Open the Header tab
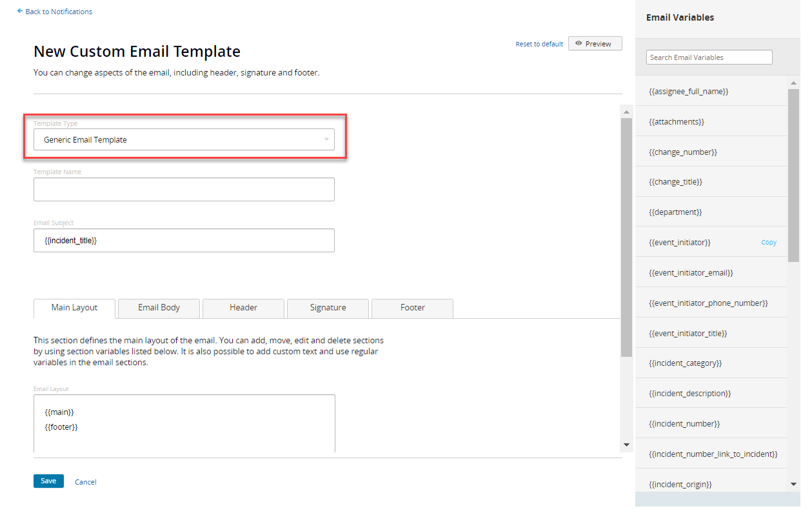This screenshot has width=812, height=513. (x=243, y=308)
